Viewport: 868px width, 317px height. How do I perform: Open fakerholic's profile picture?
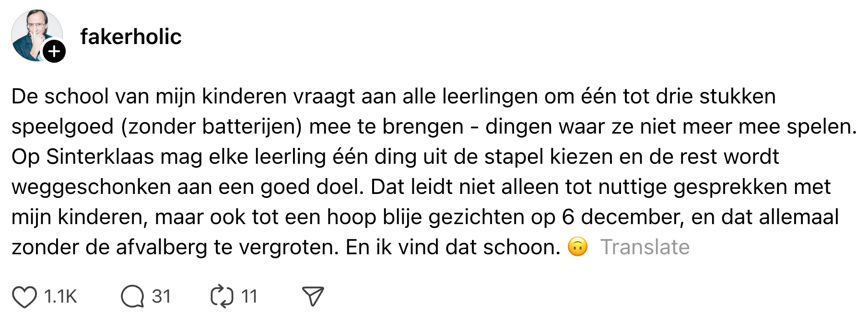click(x=34, y=34)
